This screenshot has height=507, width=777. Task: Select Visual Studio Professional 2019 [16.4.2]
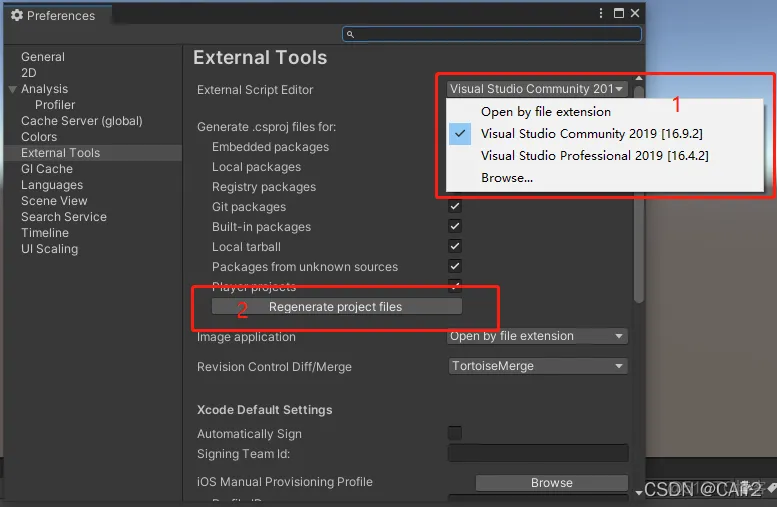pos(595,156)
